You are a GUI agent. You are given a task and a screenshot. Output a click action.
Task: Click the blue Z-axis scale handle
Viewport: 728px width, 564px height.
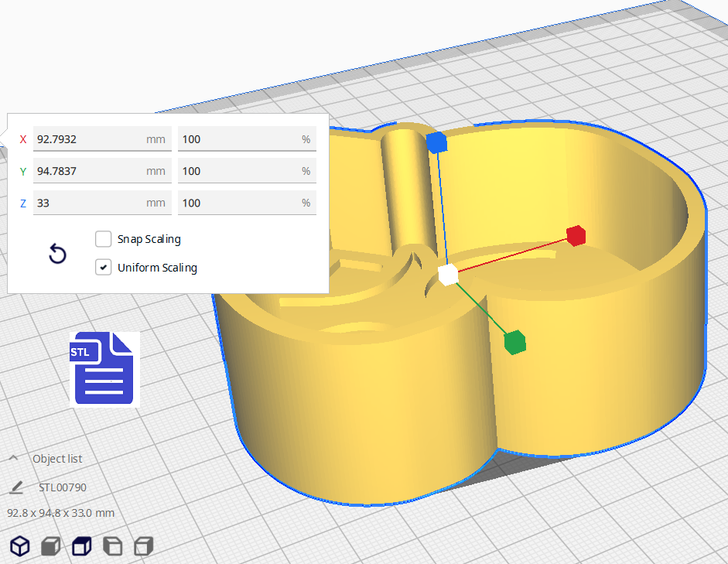[x=437, y=143]
